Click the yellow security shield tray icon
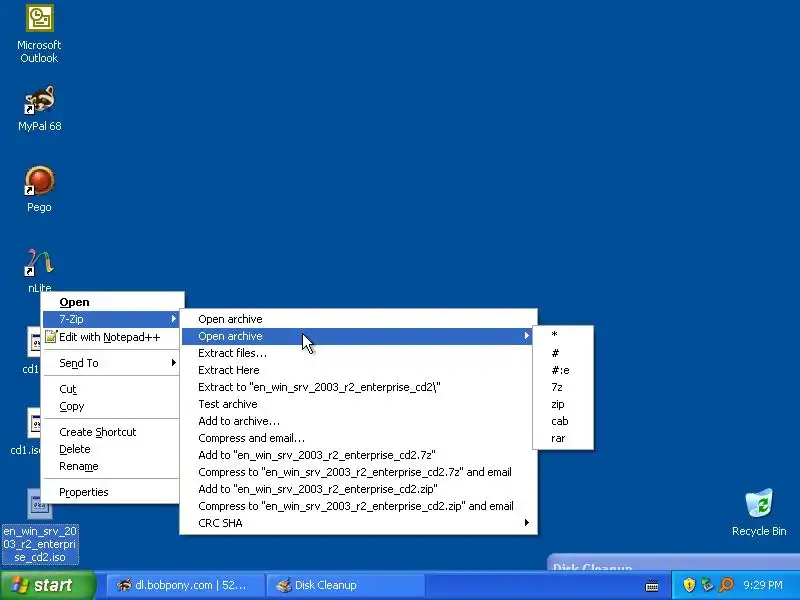Screen dimensions: 800x600 coord(689,585)
